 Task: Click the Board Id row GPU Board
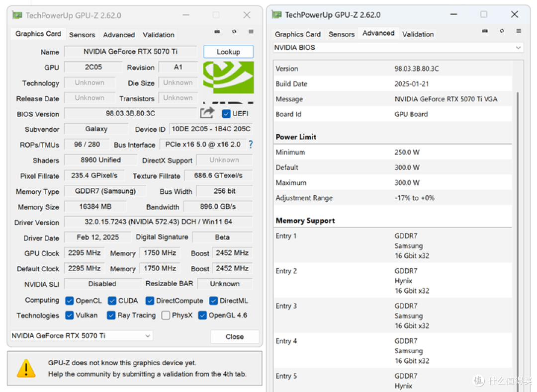[393, 114]
